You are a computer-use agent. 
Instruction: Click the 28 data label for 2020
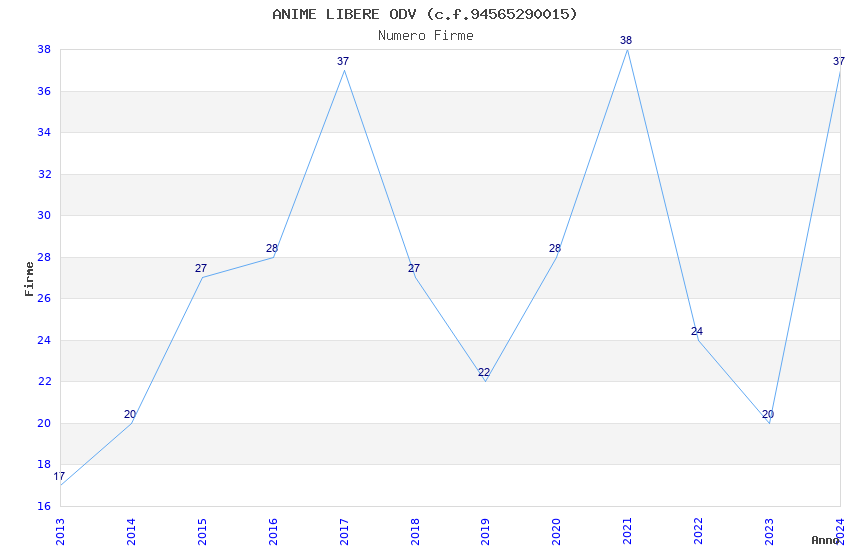[x=555, y=249]
